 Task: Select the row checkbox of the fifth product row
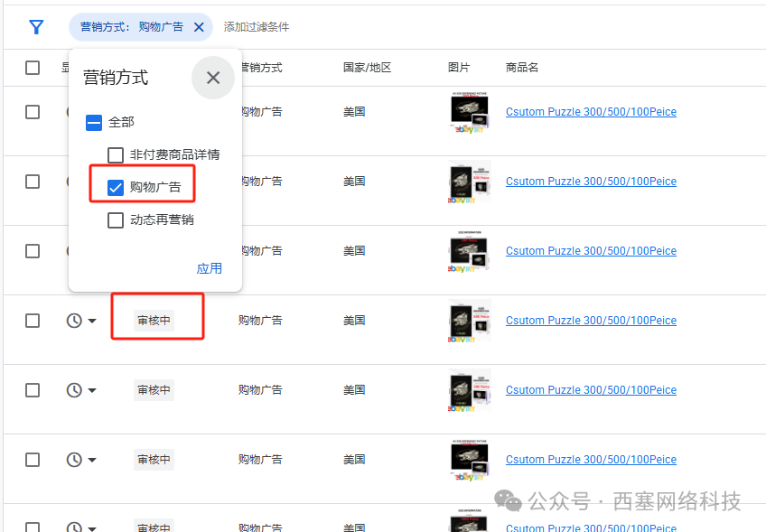pos(33,389)
